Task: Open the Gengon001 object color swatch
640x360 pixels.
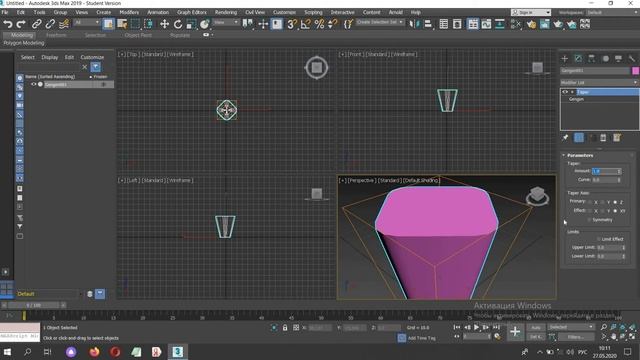Action: (x=635, y=71)
